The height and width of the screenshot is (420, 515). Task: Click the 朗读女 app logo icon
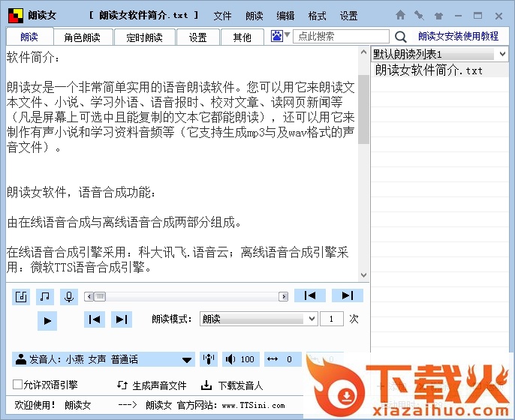tap(16, 16)
